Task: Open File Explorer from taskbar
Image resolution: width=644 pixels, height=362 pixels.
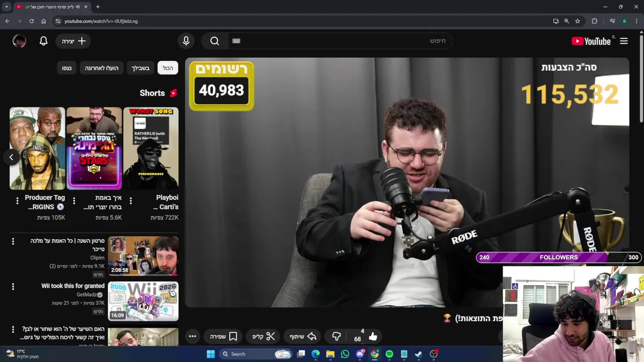Action: (x=331, y=354)
